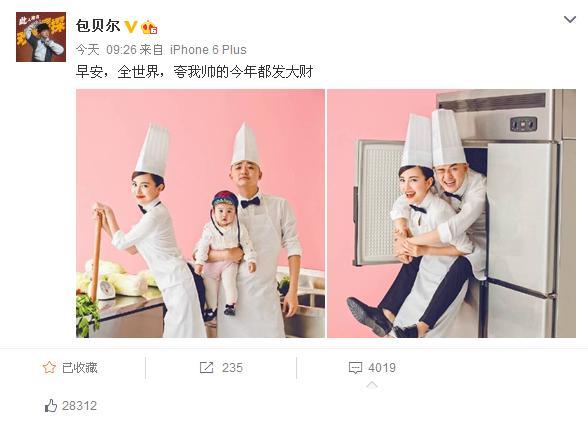
Task: Open the post options chevron menu
Action: coord(570,19)
